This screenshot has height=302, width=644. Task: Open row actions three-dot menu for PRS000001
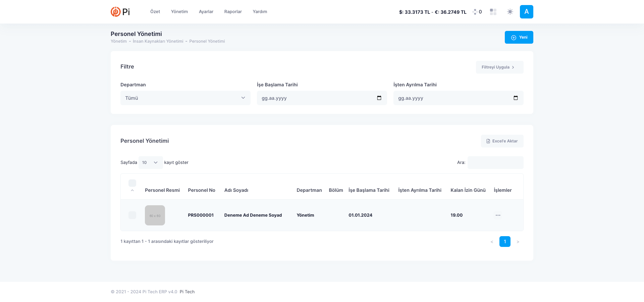tap(498, 215)
